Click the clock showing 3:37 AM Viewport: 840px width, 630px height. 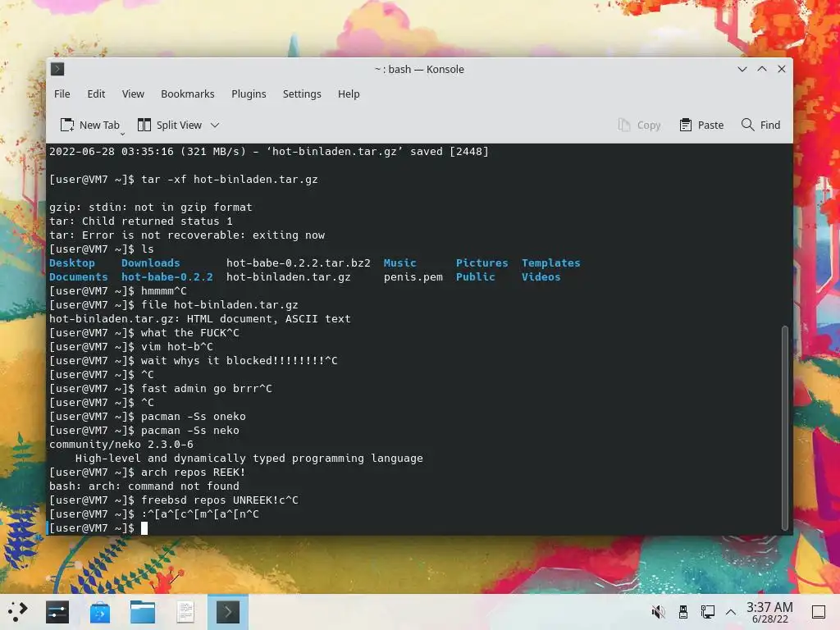click(769, 612)
